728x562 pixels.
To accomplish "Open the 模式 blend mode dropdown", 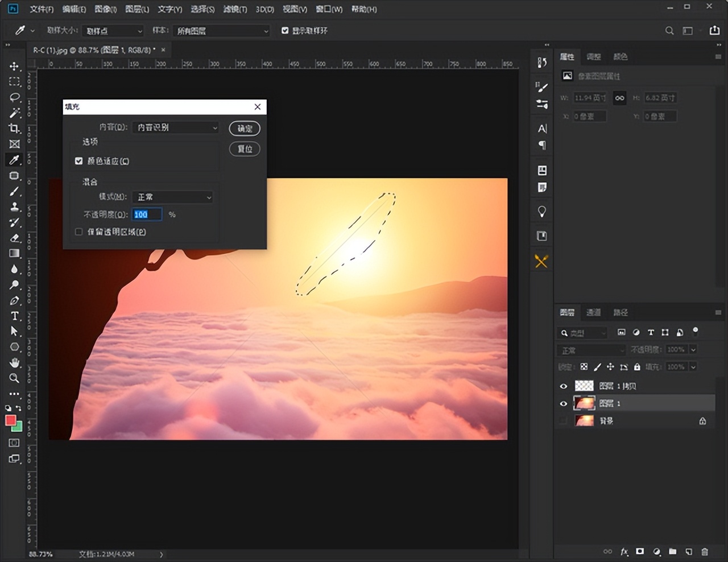I will [172, 197].
